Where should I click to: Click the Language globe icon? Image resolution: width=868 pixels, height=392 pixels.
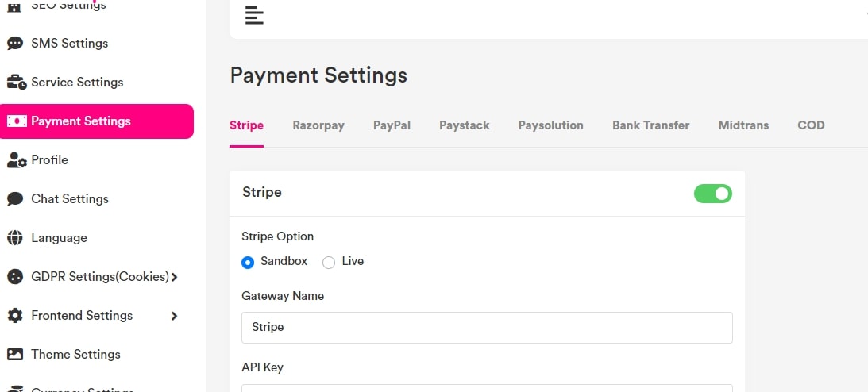(15, 238)
